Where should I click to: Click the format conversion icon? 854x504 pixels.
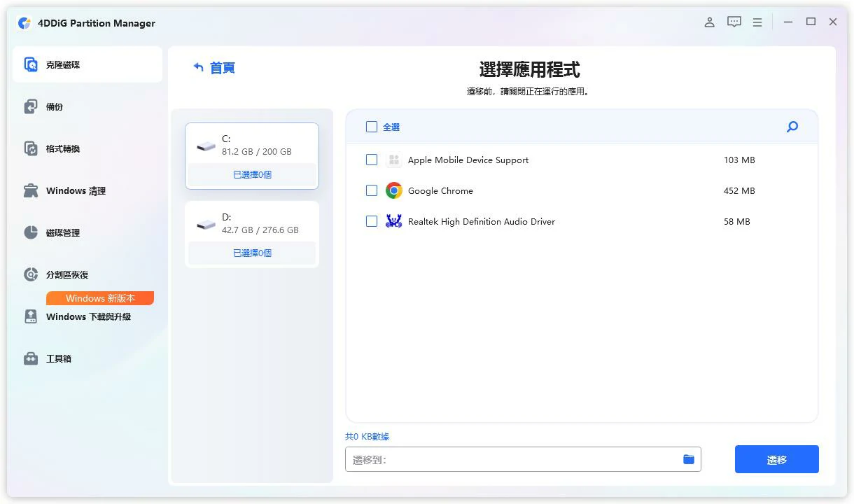tap(31, 148)
